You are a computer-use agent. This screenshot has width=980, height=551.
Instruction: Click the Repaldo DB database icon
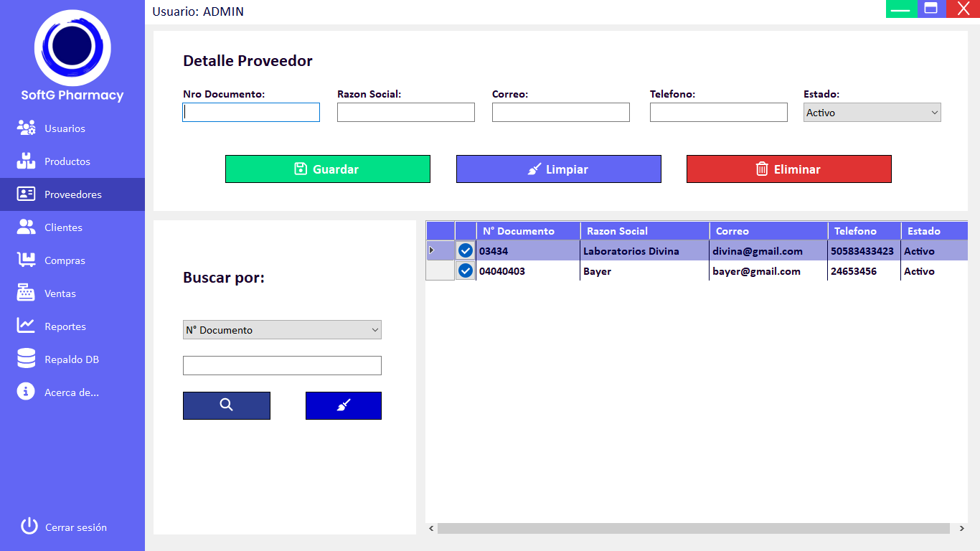(x=27, y=359)
